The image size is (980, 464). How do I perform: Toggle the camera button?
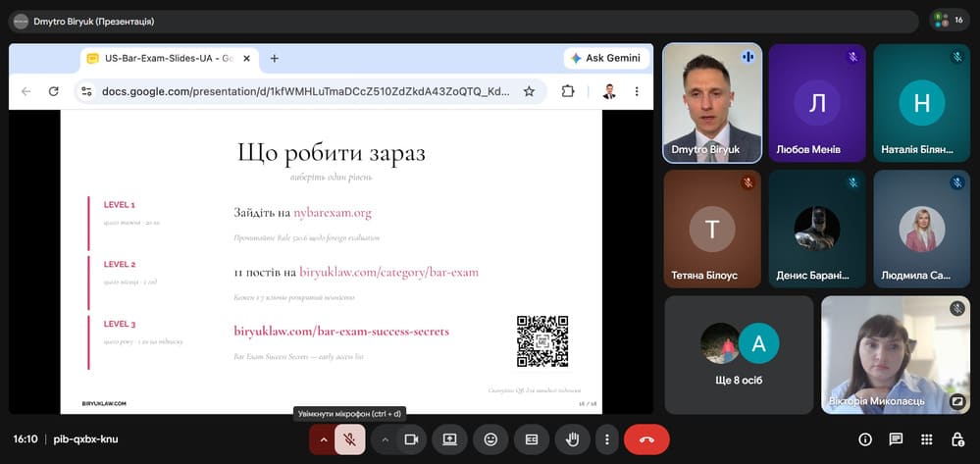[411, 439]
